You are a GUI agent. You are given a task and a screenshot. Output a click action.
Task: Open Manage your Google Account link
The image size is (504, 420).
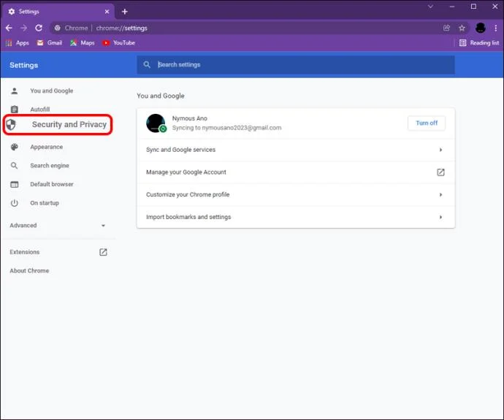(x=296, y=172)
